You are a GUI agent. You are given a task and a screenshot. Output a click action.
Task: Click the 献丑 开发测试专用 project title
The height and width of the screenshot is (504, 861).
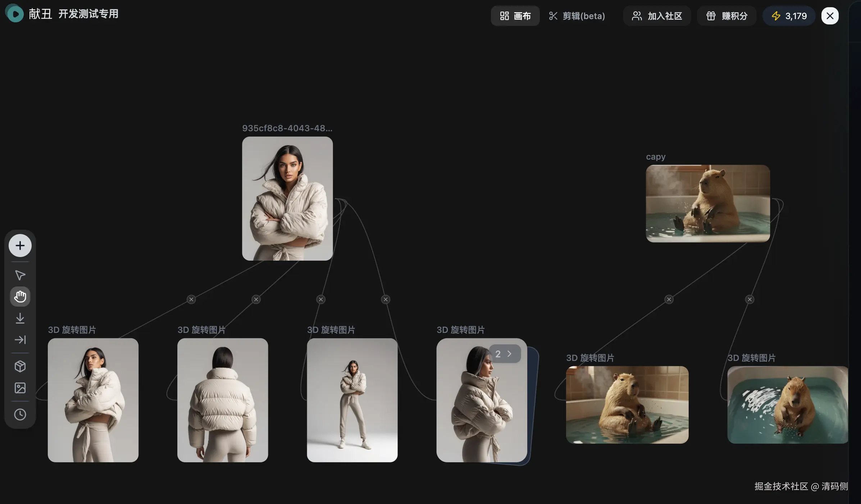[74, 14]
